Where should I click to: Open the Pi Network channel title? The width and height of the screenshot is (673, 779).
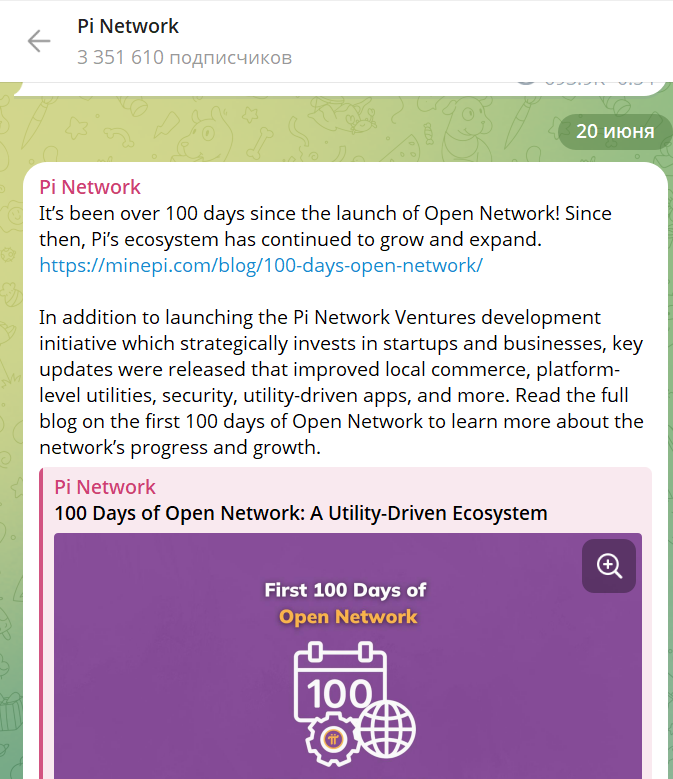(128, 26)
